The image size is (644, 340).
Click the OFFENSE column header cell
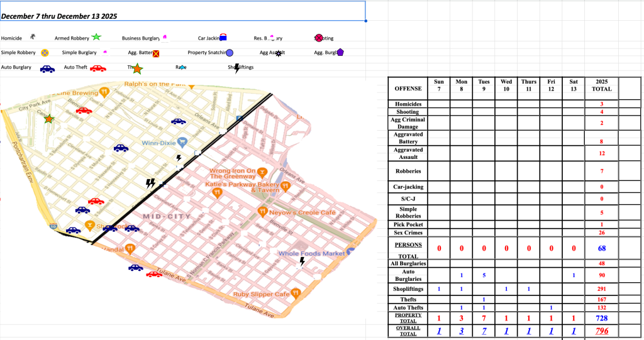408,89
